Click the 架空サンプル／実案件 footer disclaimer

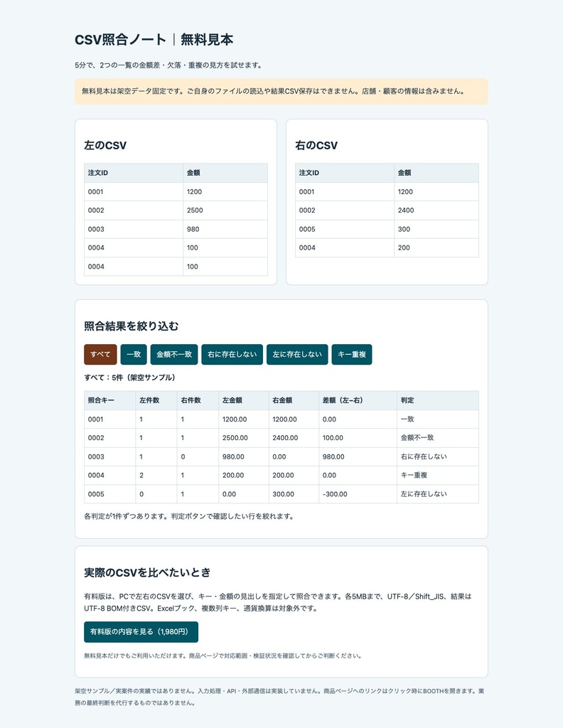click(280, 697)
